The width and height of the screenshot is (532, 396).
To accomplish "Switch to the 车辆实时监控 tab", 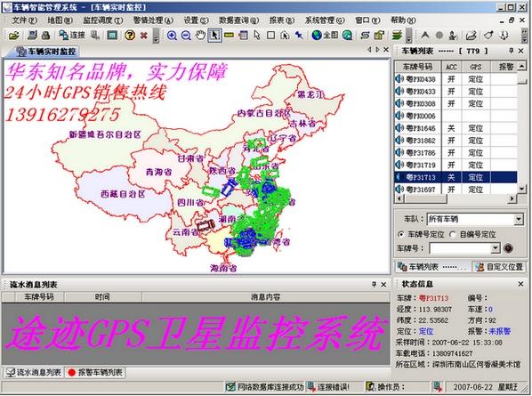I will 46,52.
